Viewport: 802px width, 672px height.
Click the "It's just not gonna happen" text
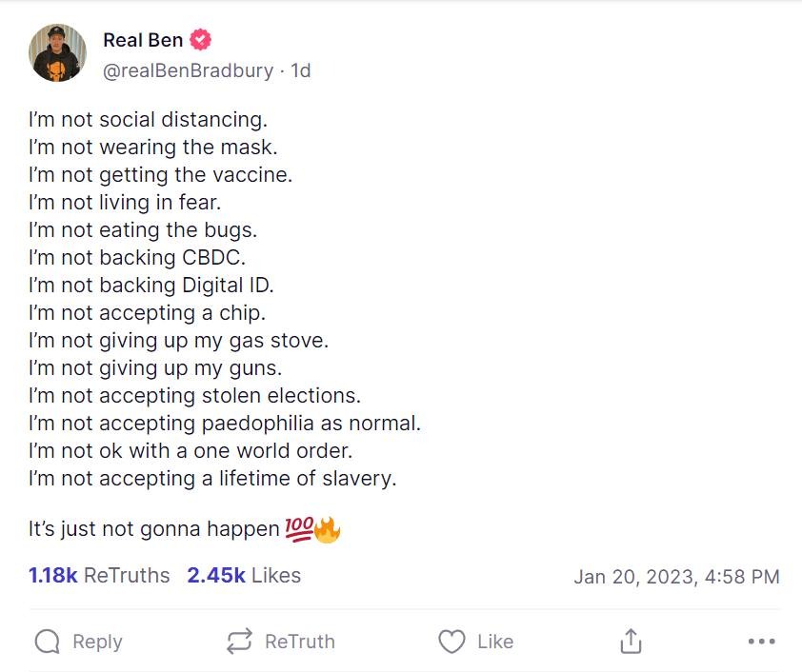click(x=153, y=529)
